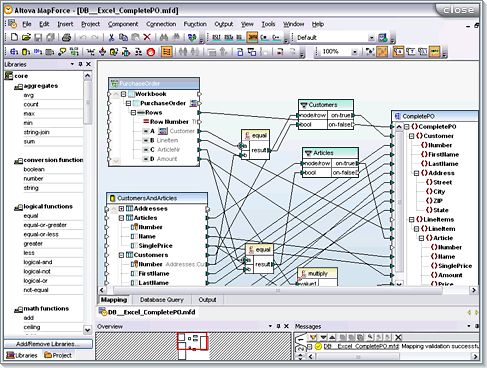Switch to the Database Query tab
Screen dimensions: 487x368
pos(162,300)
